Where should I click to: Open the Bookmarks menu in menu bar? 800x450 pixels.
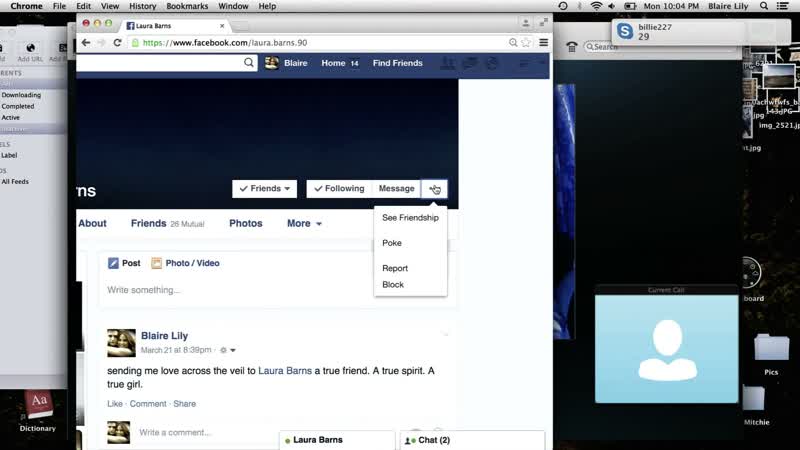click(187, 6)
